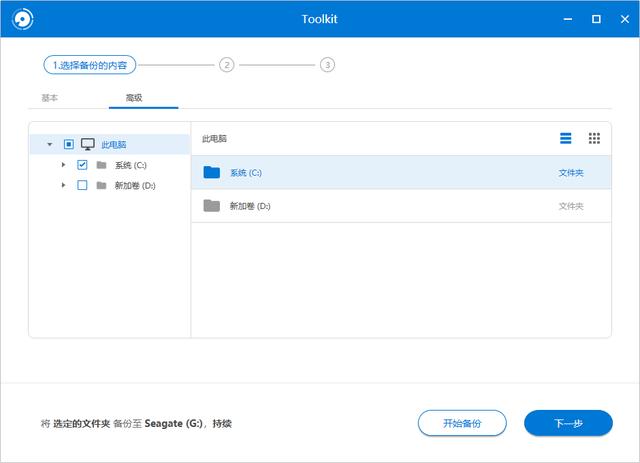The image size is (640, 463).
Task: Expand the 新加卷 (D:) tree node
Action: (63, 185)
